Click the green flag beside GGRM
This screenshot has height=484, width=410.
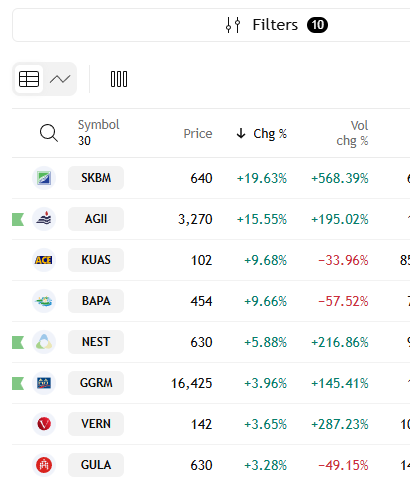point(18,383)
